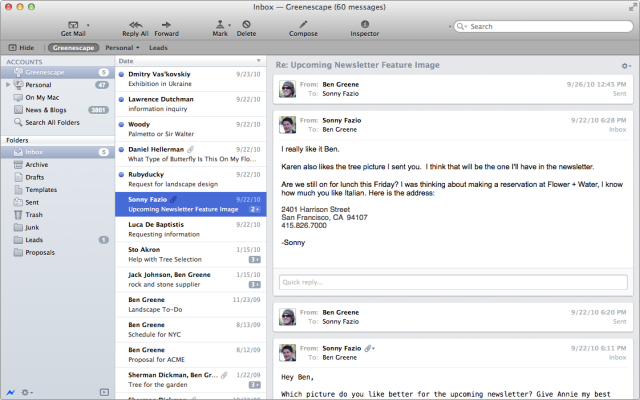Expand the rock and stone supplier thread badge
Screen dimensions: 640x400
pos(255,284)
